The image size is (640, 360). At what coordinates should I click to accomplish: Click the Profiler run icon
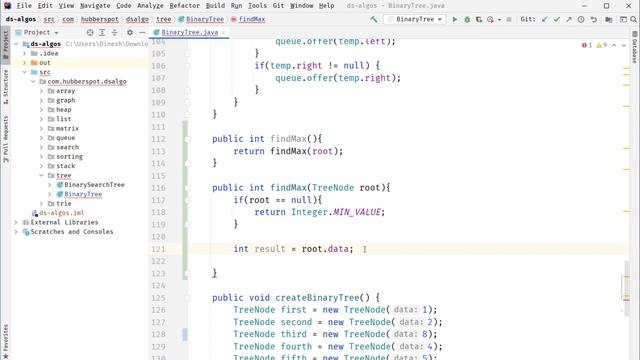tap(490, 19)
